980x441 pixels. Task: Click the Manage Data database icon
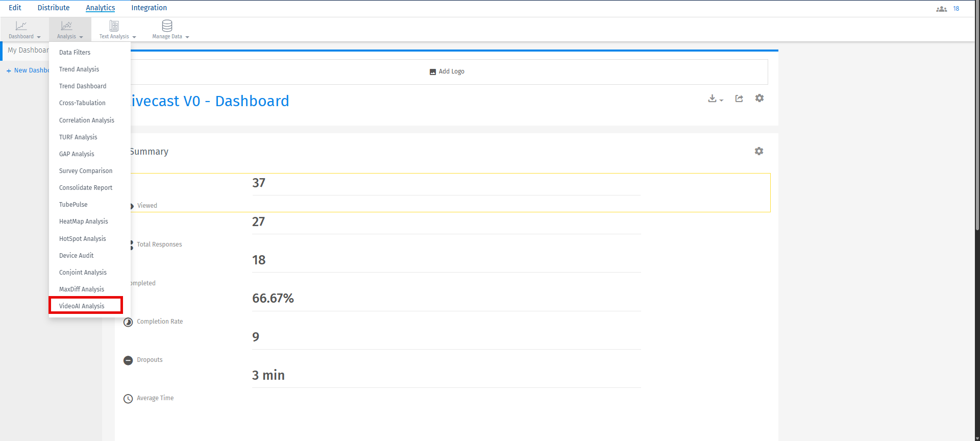click(x=167, y=26)
